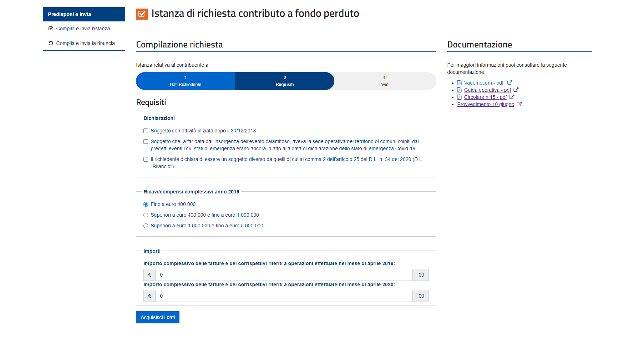This screenshot has width=644, height=338.
Task: Open 'Predisponi e invia' sidebar header
Action: (x=84, y=14)
